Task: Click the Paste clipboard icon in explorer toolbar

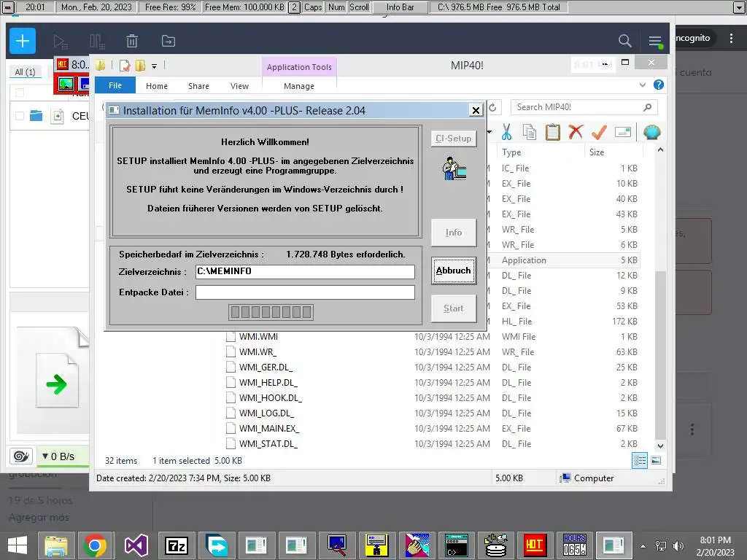Action: point(553,132)
